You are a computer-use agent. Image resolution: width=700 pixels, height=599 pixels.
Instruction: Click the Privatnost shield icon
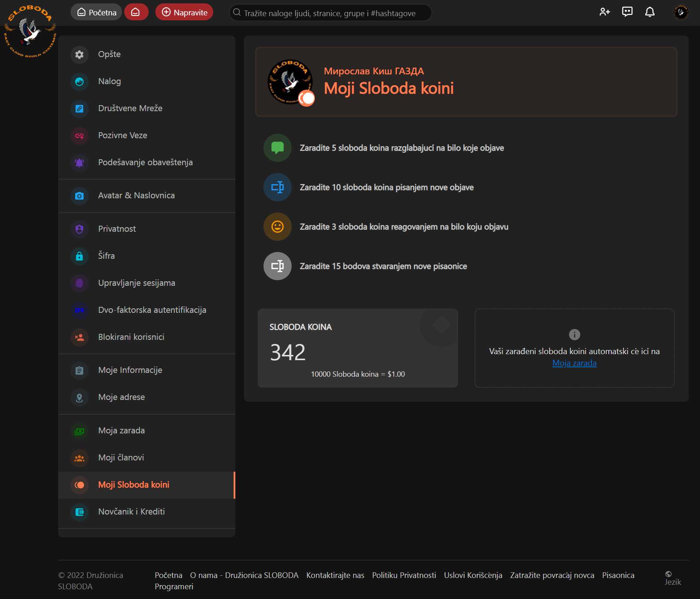(x=79, y=229)
